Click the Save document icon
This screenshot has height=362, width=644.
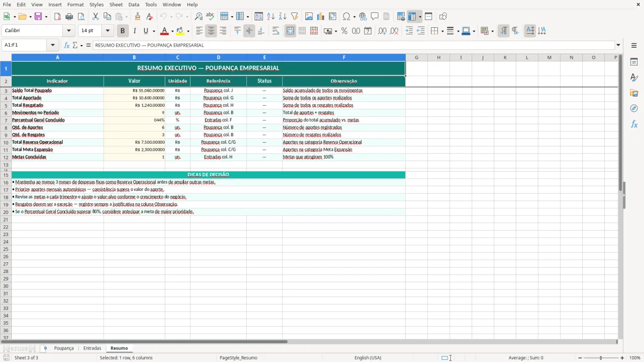click(x=38, y=17)
